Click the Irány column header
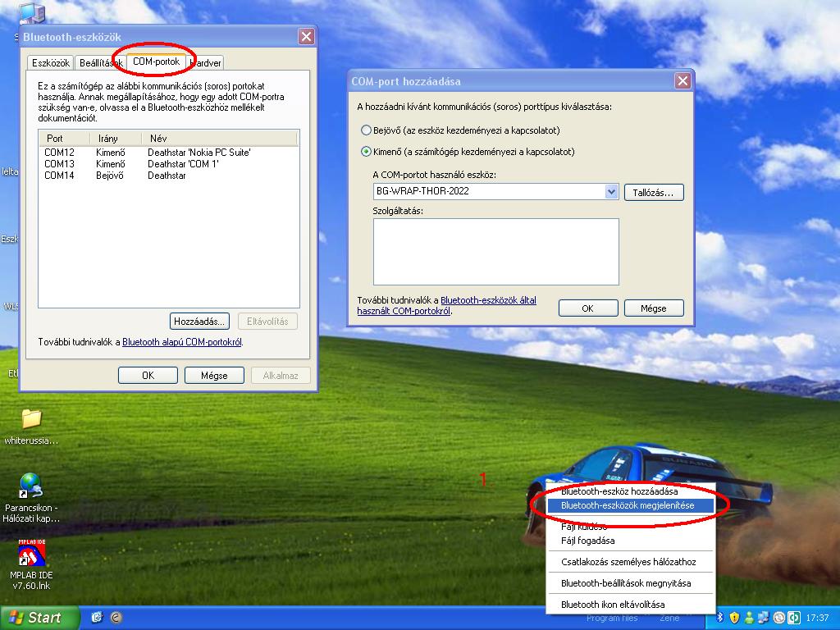The width and height of the screenshot is (840, 630). coord(115,138)
